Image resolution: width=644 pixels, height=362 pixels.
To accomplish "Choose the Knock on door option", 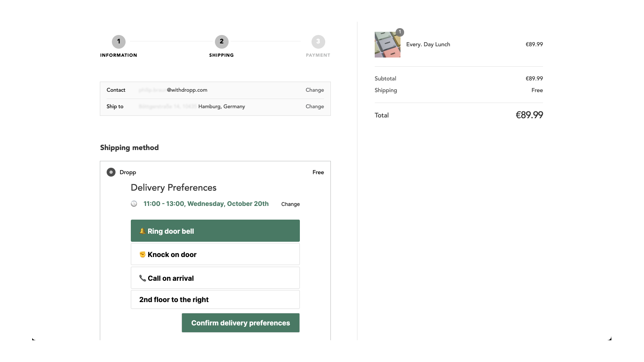I will 215,254.
